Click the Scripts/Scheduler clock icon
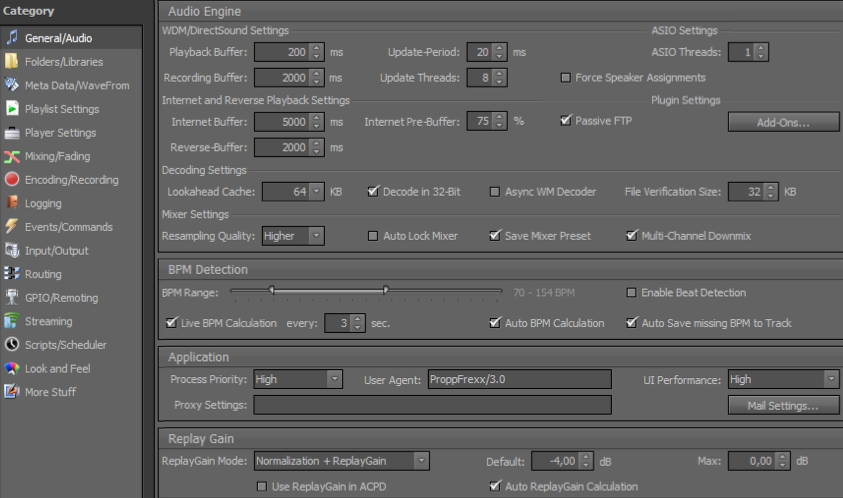 12,345
